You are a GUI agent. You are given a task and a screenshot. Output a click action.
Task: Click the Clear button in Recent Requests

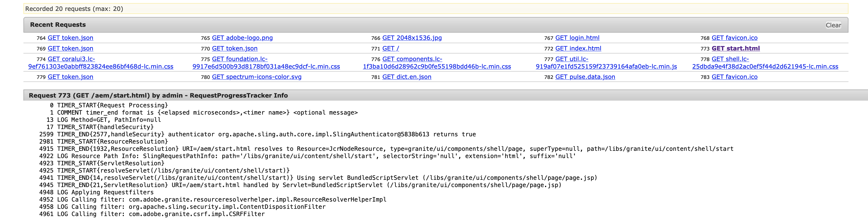pyautogui.click(x=833, y=25)
